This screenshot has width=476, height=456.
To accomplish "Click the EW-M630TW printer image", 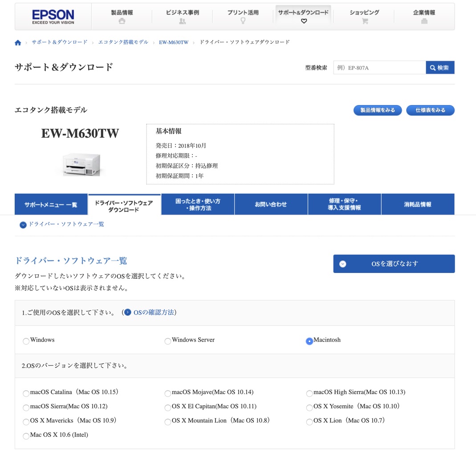I will tap(81, 165).
